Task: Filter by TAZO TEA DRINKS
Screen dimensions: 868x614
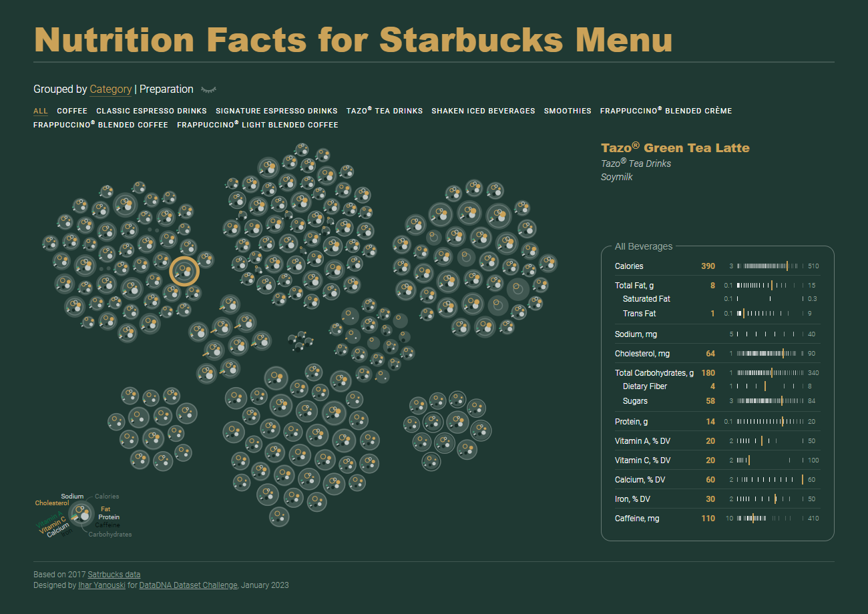Action: [x=385, y=111]
